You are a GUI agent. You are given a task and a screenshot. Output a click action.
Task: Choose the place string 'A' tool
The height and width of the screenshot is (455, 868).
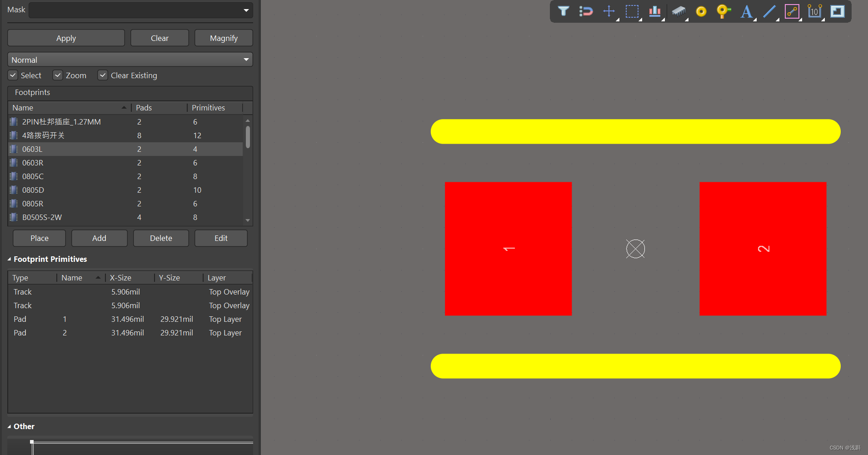tap(746, 11)
